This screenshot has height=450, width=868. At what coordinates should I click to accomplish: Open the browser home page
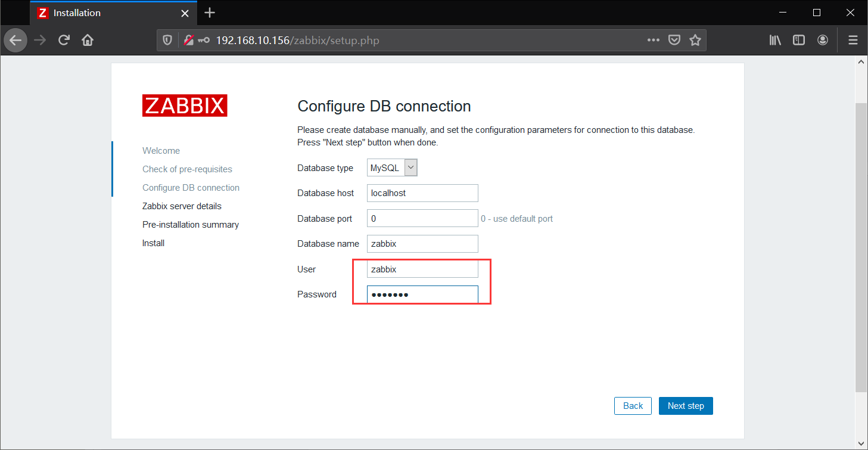(x=88, y=41)
